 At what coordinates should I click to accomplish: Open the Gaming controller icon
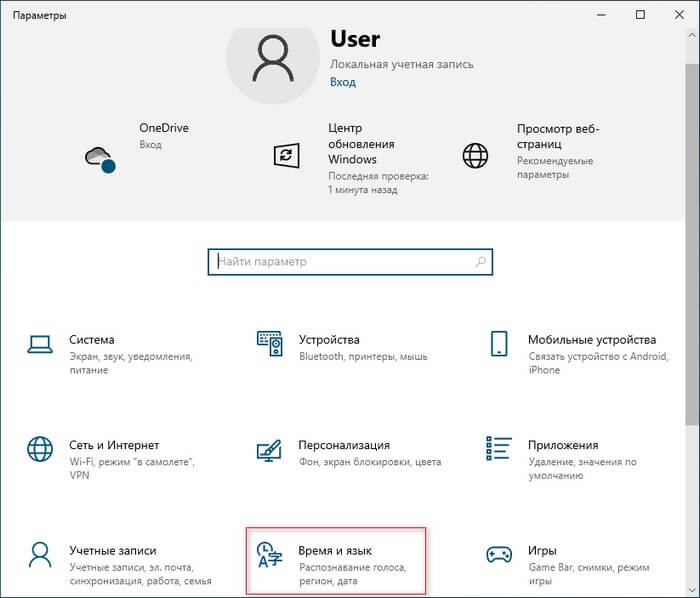(498, 554)
